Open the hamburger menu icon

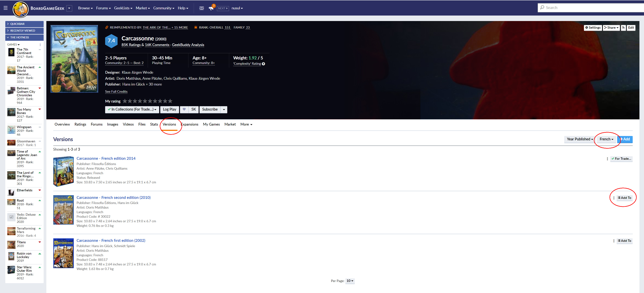5,8
